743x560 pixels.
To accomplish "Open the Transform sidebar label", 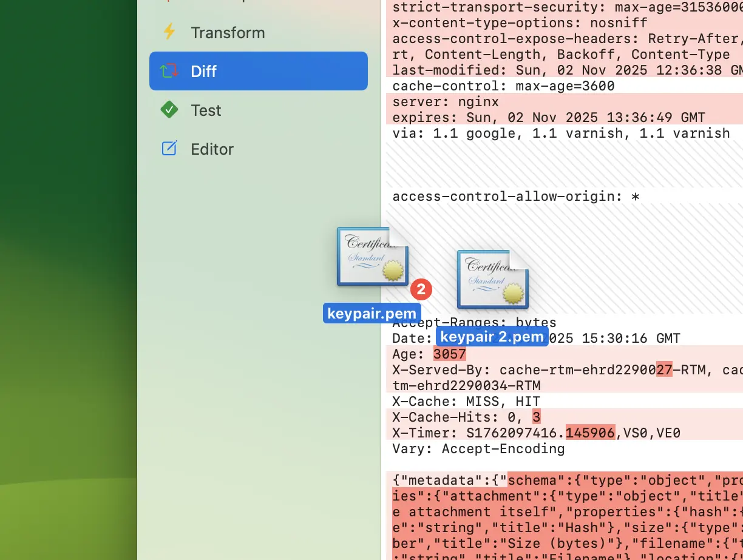I will click(x=228, y=33).
